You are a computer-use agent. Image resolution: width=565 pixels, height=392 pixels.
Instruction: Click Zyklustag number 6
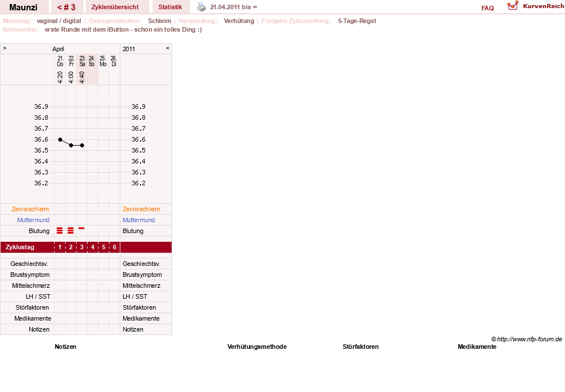pyautogui.click(x=115, y=247)
